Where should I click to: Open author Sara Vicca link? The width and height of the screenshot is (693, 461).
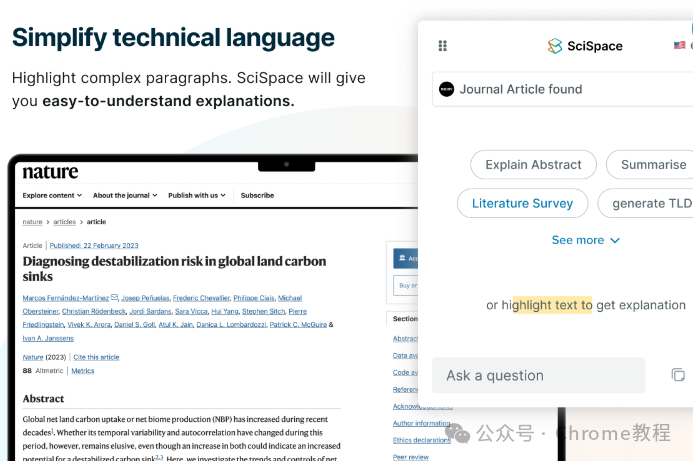[191, 312]
